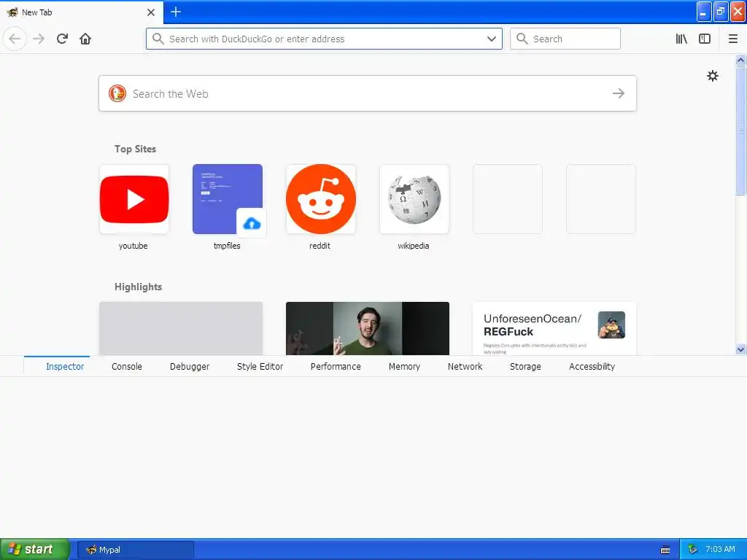Select the New Tab browser tab
Image resolution: width=747 pixels, height=560 pixels.
coord(82,12)
